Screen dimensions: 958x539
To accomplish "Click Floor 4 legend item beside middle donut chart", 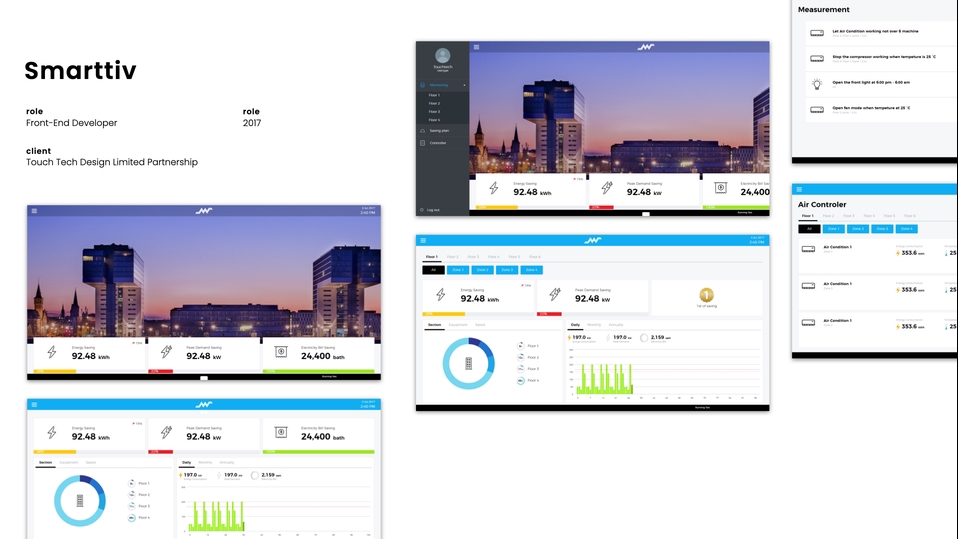I will (528, 380).
